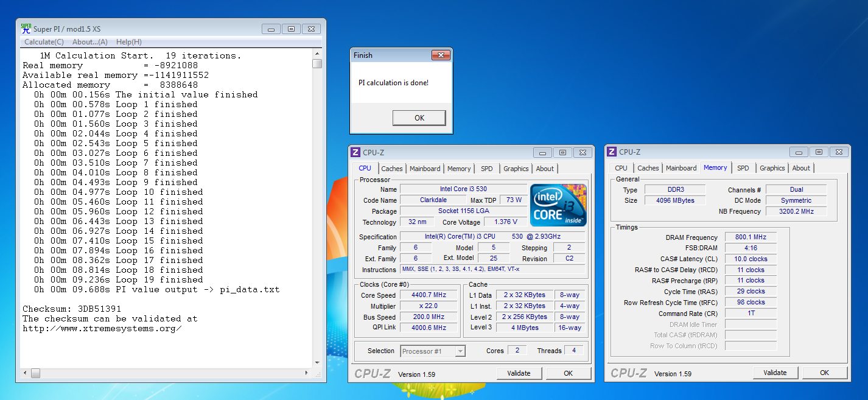Image resolution: width=868 pixels, height=400 pixels.
Task: Select Memory tab in right CPU-Z window
Action: 715,167
